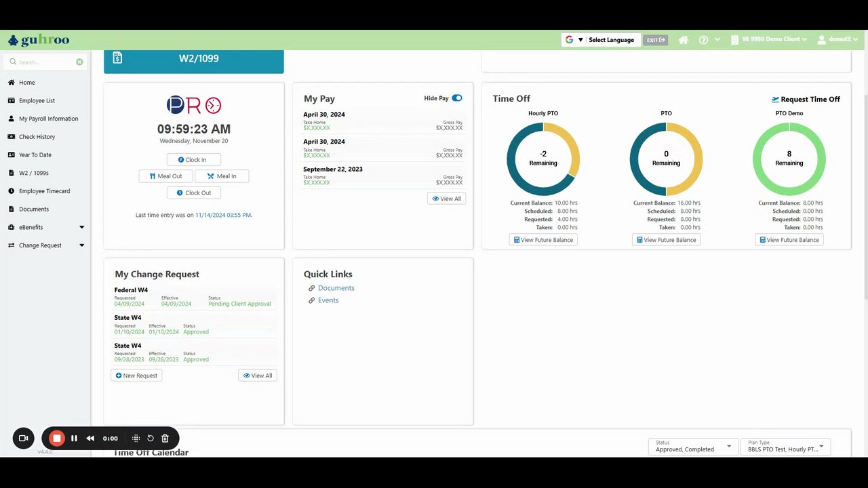This screenshot has height=488, width=868.
Task: Click the My Payroll Information person icon
Action: [12, 119]
